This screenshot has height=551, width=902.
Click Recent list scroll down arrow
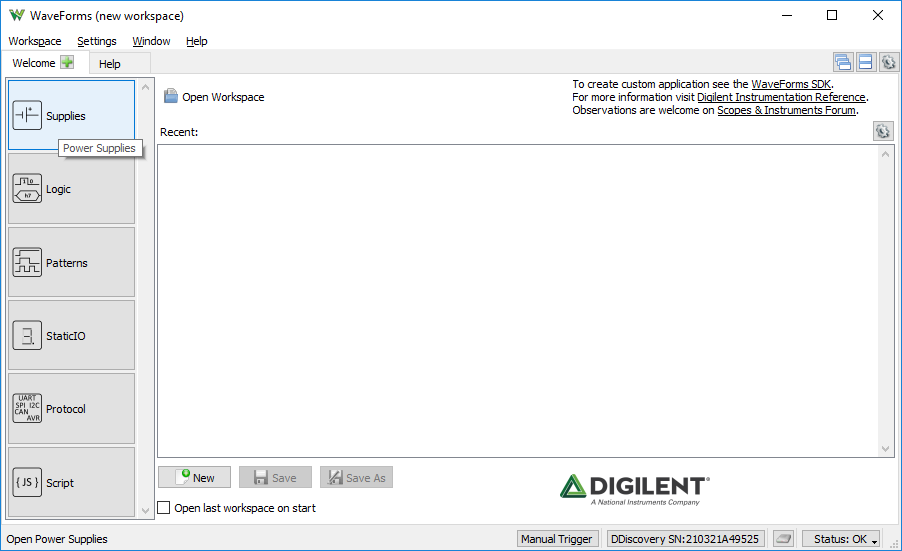pos(885,449)
